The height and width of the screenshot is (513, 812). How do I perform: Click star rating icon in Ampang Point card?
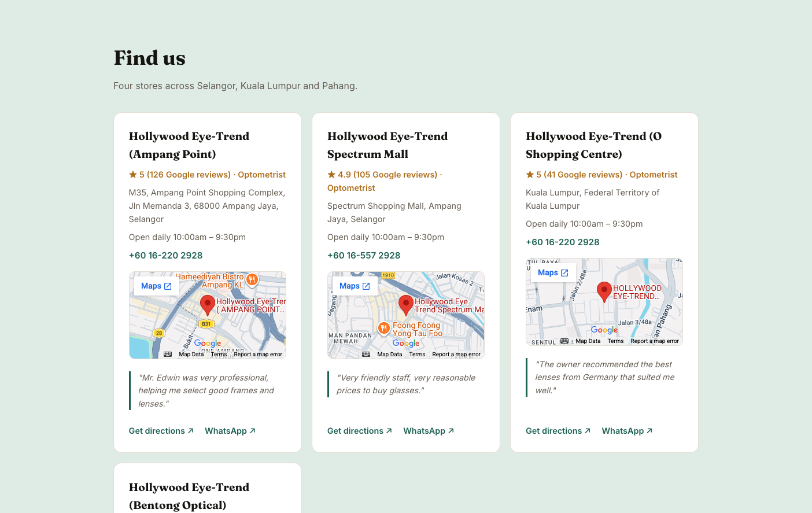click(x=133, y=174)
